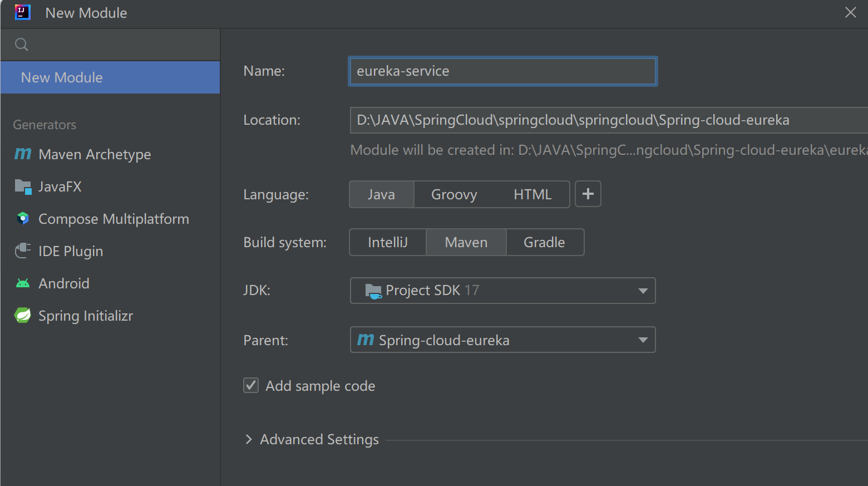Screen dimensions: 868x486
Task: Click the generator search field
Action: coord(110,45)
